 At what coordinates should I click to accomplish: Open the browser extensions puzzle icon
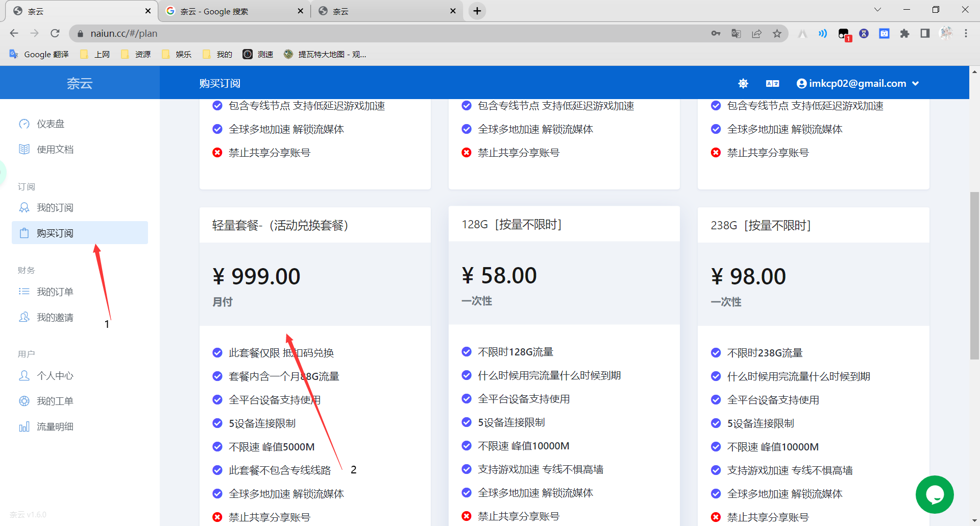click(x=904, y=33)
